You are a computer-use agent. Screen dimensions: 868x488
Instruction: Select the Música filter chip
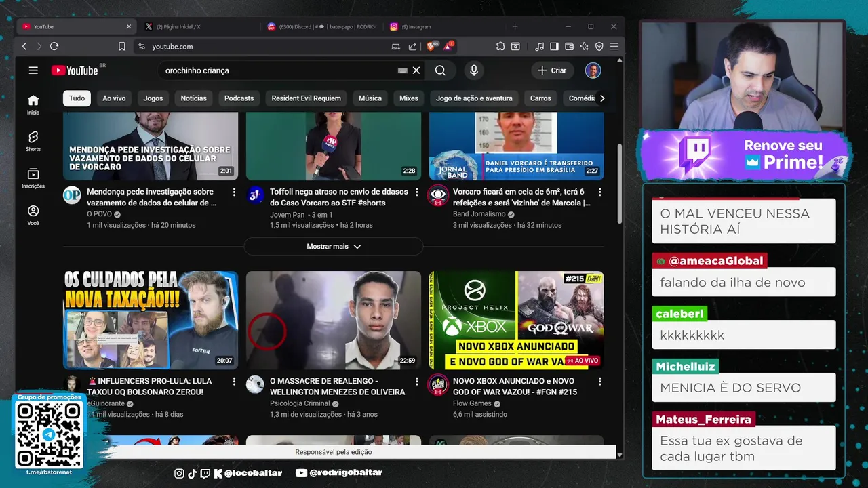tap(370, 98)
